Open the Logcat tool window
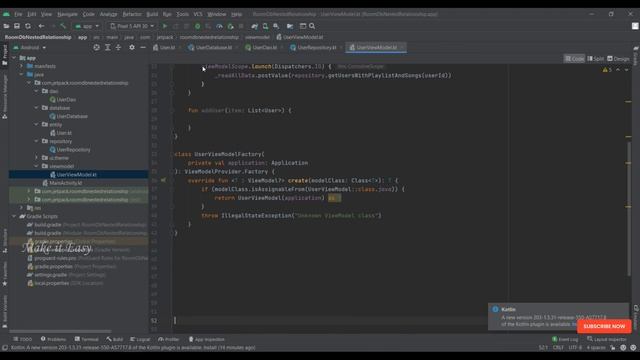 point(140,339)
